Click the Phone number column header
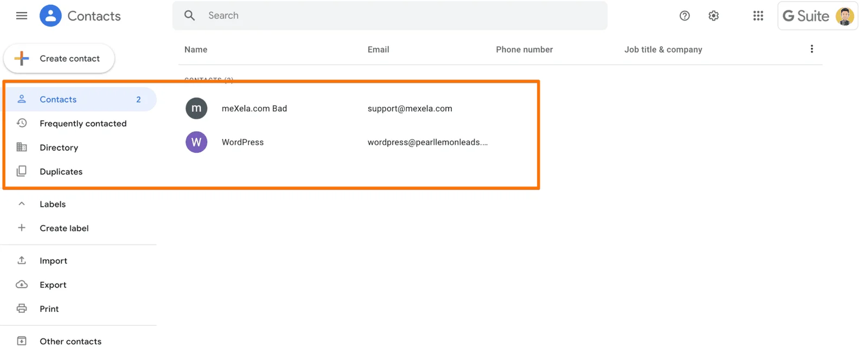Screen dimensions: 868x360 click(524, 49)
